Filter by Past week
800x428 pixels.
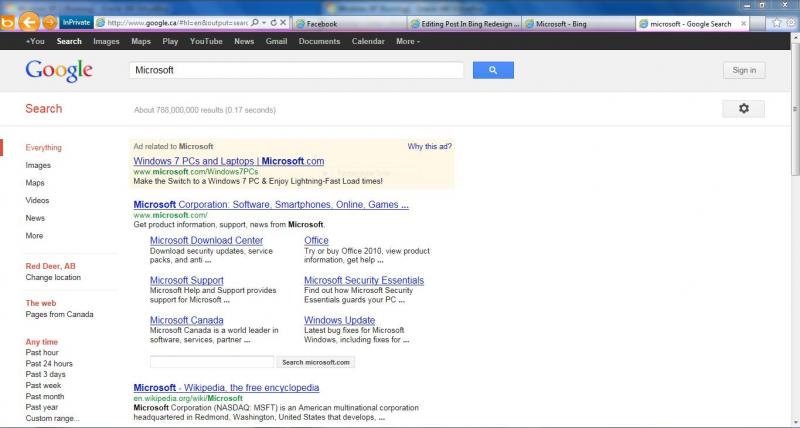(x=43, y=386)
